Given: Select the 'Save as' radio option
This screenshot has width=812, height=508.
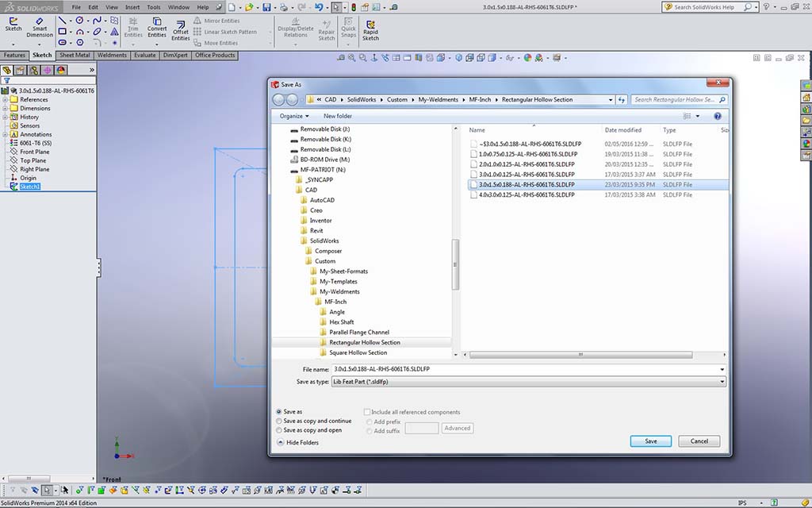Looking at the screenshot, I should tap(279, 412).
